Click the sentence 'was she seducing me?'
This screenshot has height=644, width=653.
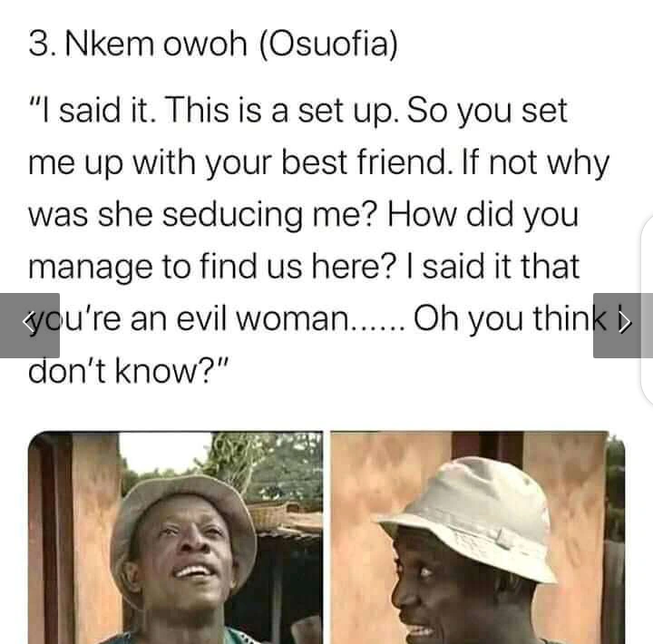point(203,215)
